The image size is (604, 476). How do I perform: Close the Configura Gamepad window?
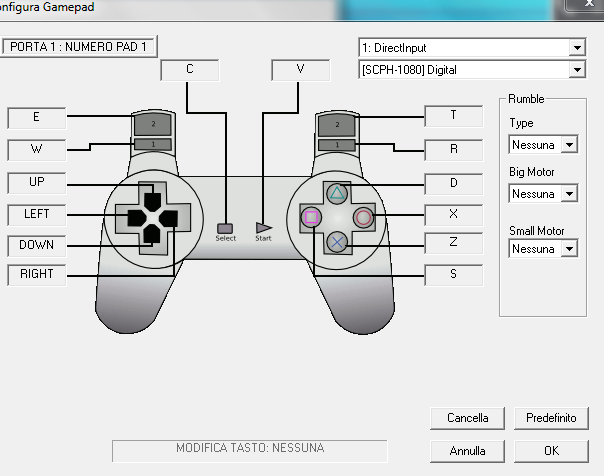pos(585,5)
